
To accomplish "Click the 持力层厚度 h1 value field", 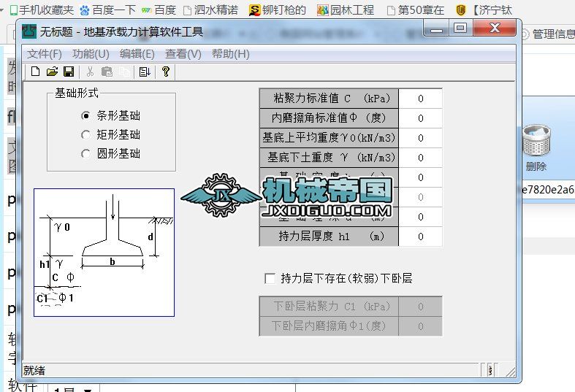I will pyautogui.click(x=420, y=237).
